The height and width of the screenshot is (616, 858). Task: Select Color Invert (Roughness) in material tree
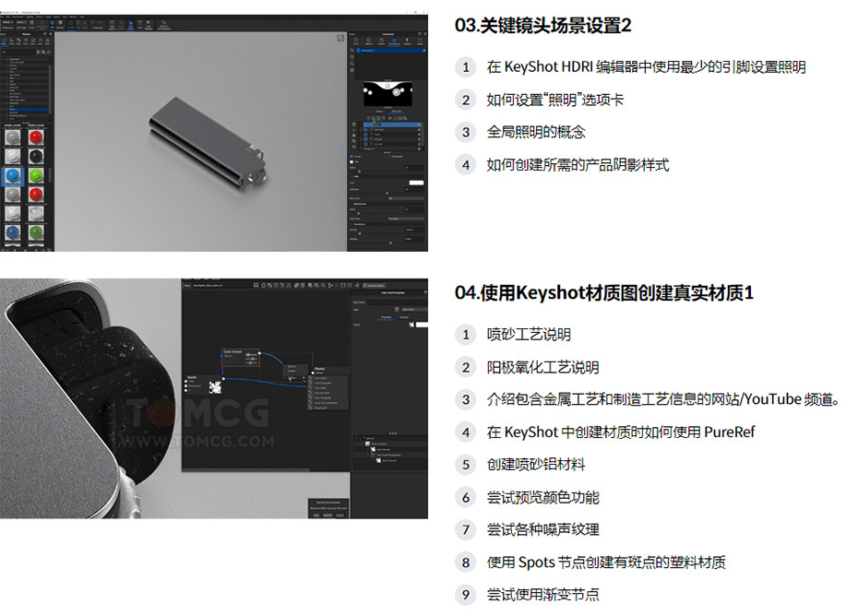pyautogui.click(x=388, y=456)
